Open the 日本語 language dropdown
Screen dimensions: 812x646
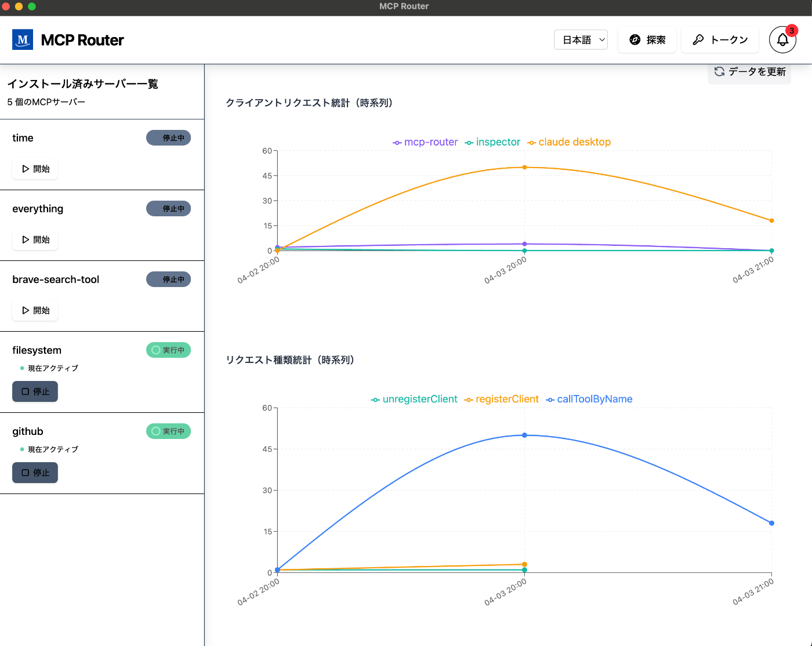tap(581, 39)
